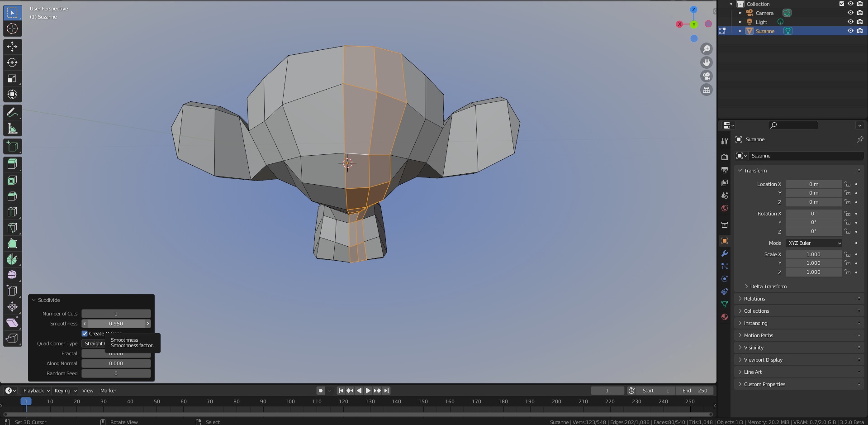Switch perspective/orthographic with grid icon
The image size is (868, 425).
pos(707,90)
